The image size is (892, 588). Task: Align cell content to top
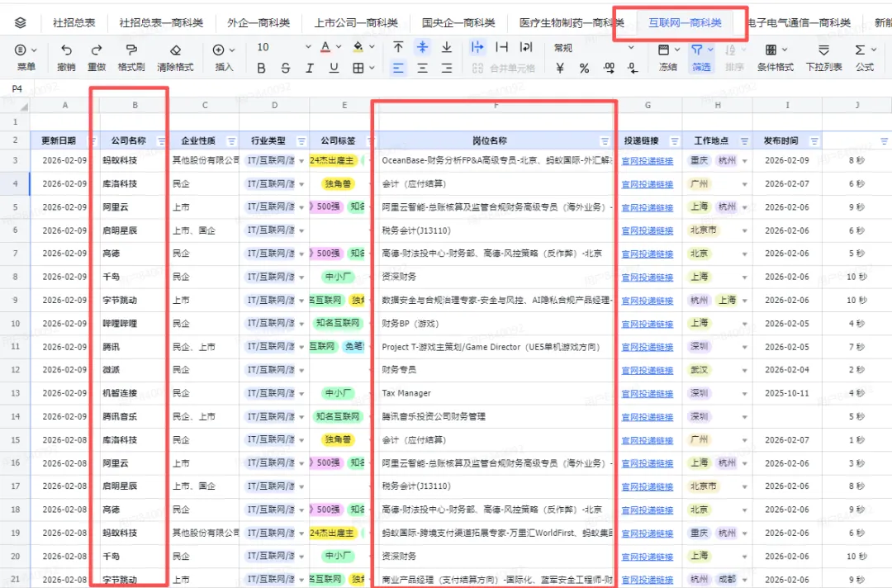click(398, 47)
